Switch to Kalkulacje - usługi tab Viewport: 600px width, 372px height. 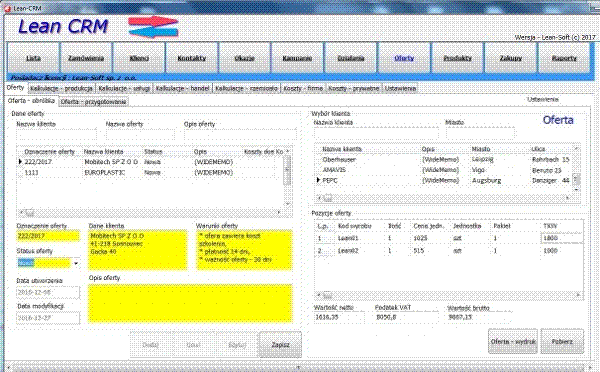[124, 88]
